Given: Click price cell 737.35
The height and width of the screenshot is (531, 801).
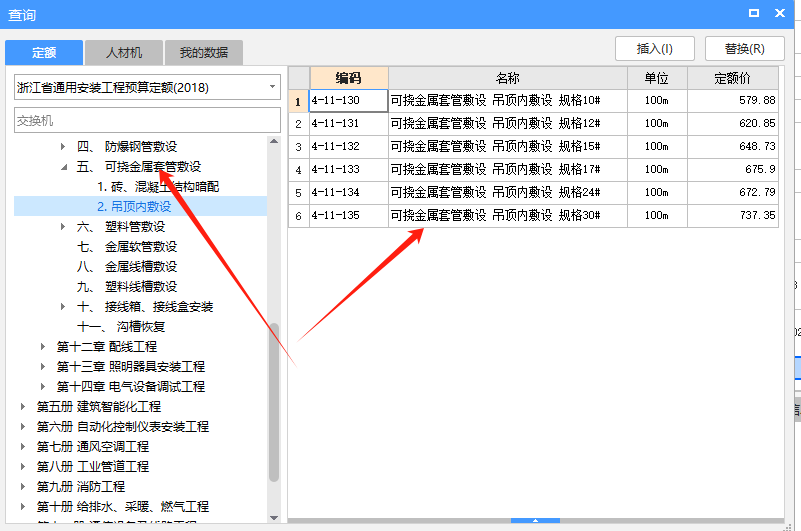Looking at the screenshot, I should pyautogui.click(x=733, y=216).
